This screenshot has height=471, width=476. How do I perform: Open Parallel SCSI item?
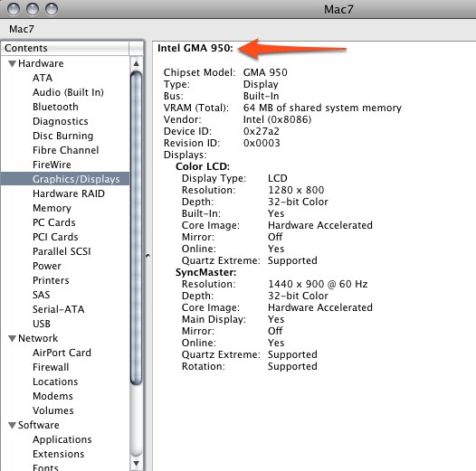62,251
